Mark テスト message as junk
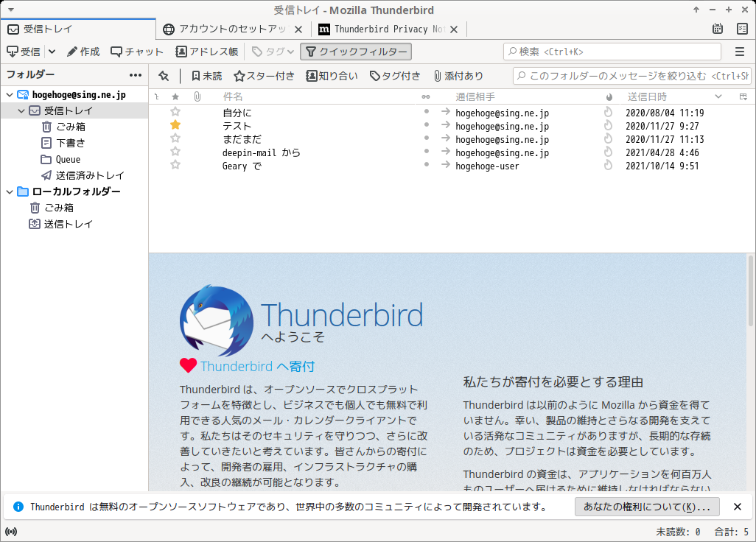Viewport: 756px width, 542px height. click(609, 125)
